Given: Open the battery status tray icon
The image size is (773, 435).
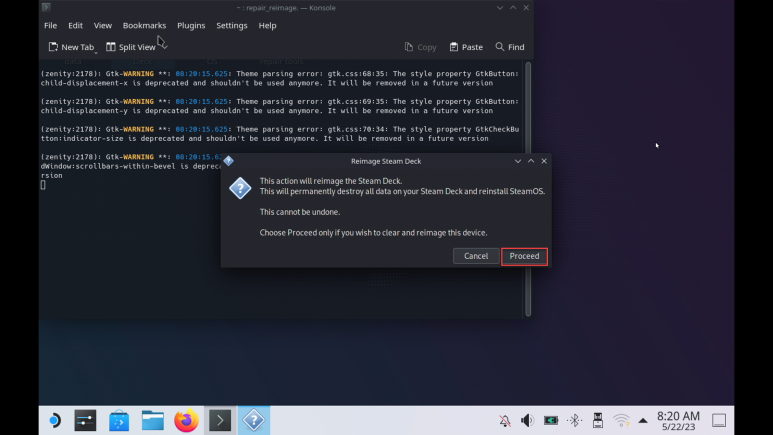Looking at the screenshot, I should point(551,421).
